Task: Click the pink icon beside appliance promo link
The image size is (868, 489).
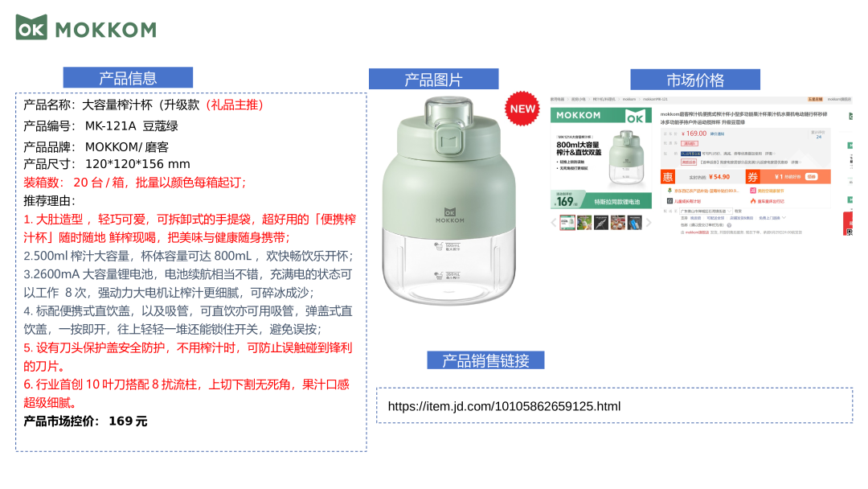Action: [753, 191]
